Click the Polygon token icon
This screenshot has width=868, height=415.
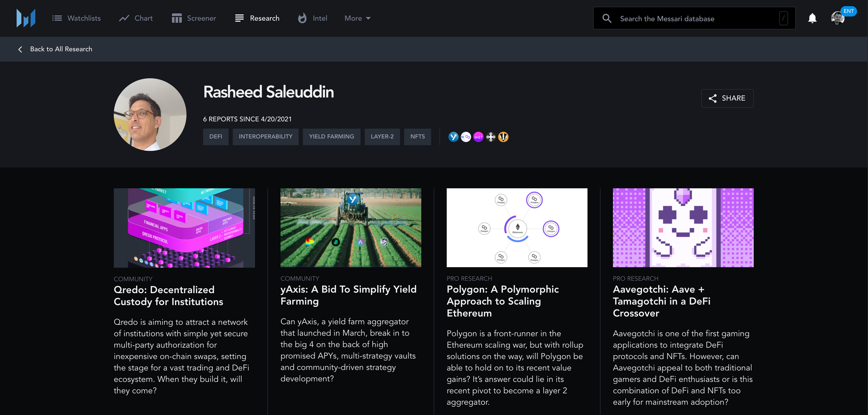(466, 137)
